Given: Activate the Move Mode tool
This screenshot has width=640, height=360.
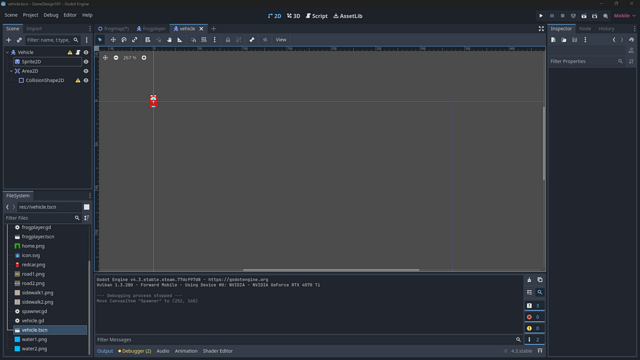Looking at the screenshot, I should pos(113,40).
